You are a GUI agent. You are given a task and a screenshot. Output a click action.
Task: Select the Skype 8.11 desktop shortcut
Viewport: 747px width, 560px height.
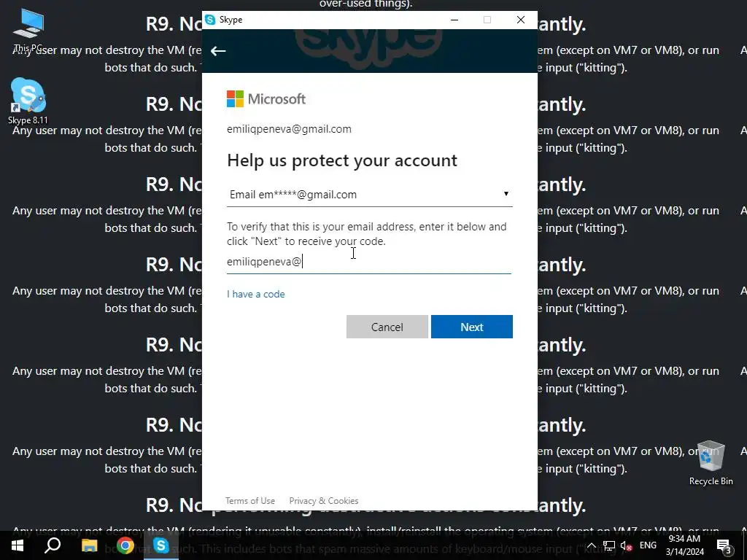pos(28,101)
